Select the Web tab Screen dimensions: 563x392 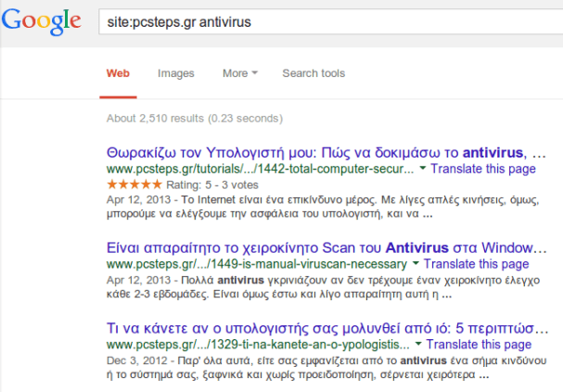(118, 73)
